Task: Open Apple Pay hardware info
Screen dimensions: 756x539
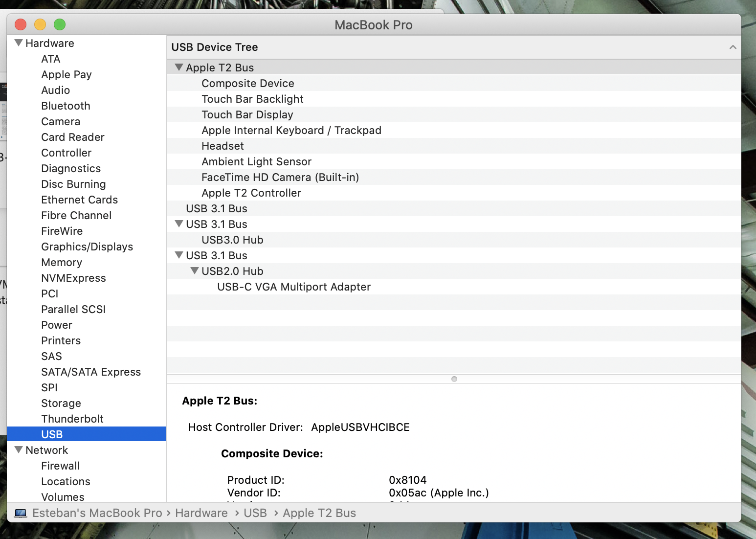Action: pyautogui.click(x=67, y=74)
